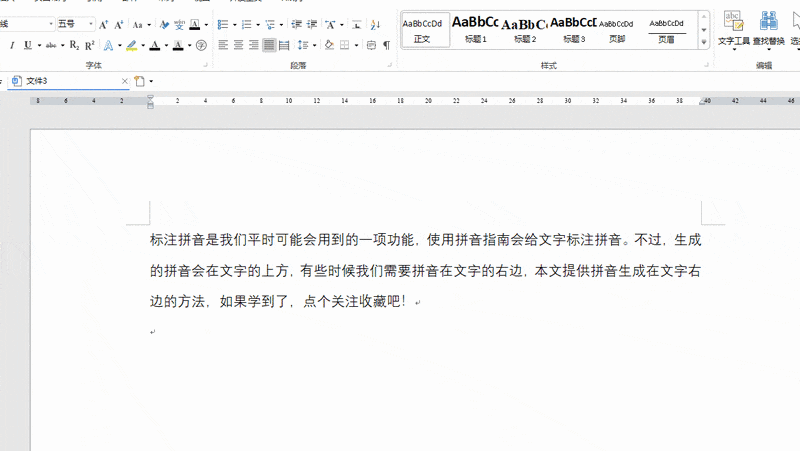
Task: Expand the styles gallery more arrow
Action: (704, 42)
